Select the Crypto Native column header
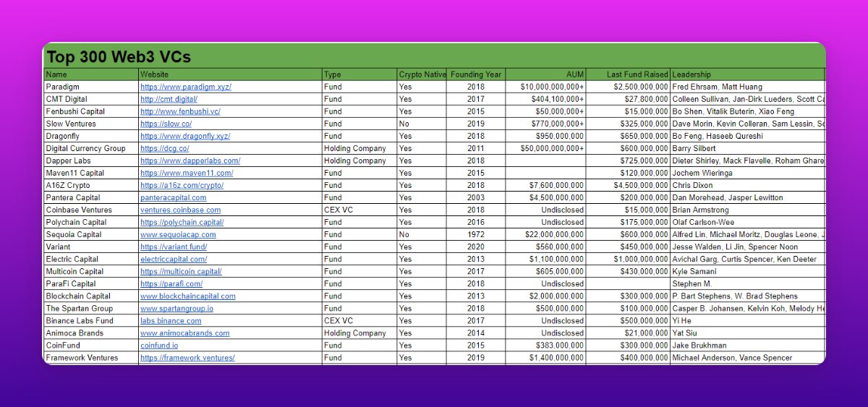 click(422, 74)
